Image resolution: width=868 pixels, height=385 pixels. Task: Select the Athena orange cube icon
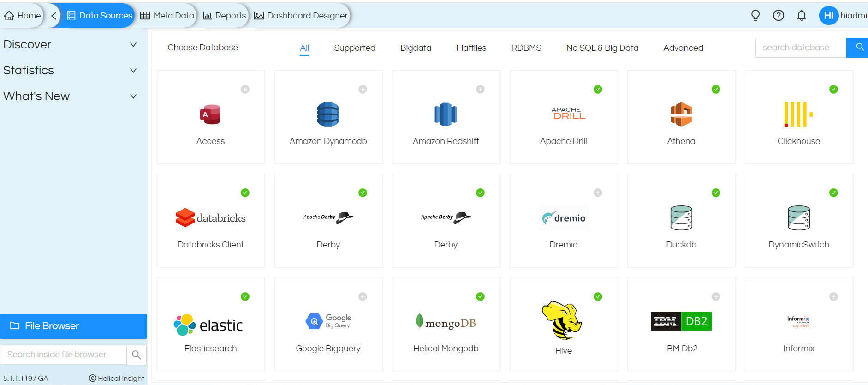coord(681,114)
